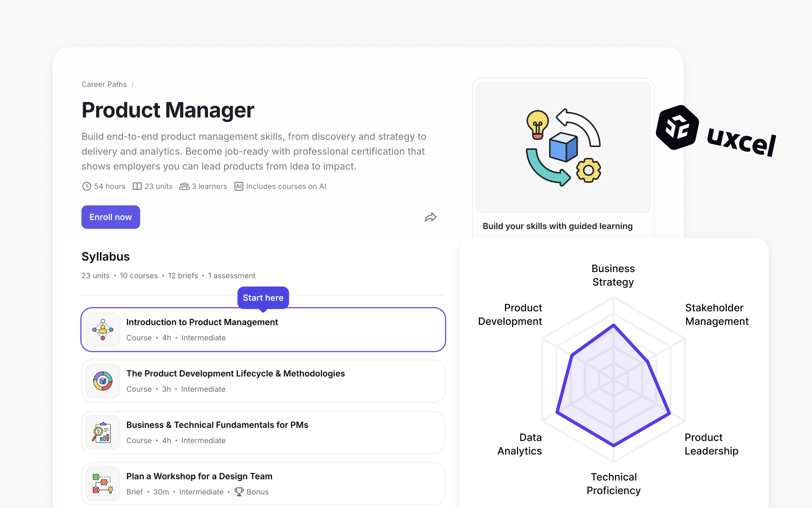The image size is (812, 508).
Task: Click the Enroll now button
Action: click(x=110, y=217)
